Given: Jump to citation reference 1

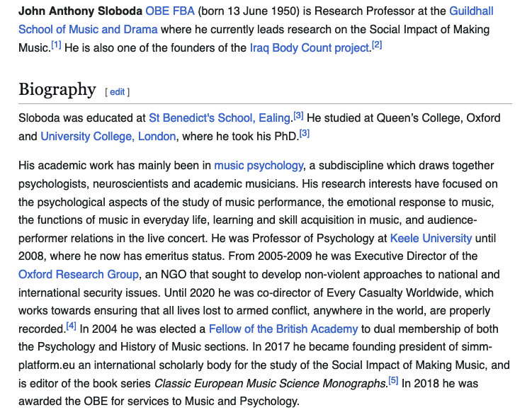Looking at the screenshot, I should pos(56,45).
